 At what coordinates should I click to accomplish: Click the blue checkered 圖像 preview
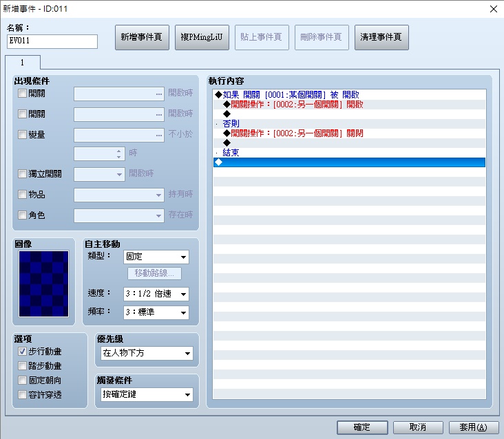[x=43, y=284]
